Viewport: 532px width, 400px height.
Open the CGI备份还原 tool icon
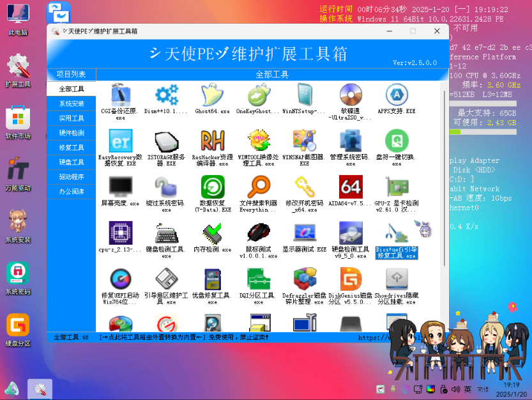121,95
